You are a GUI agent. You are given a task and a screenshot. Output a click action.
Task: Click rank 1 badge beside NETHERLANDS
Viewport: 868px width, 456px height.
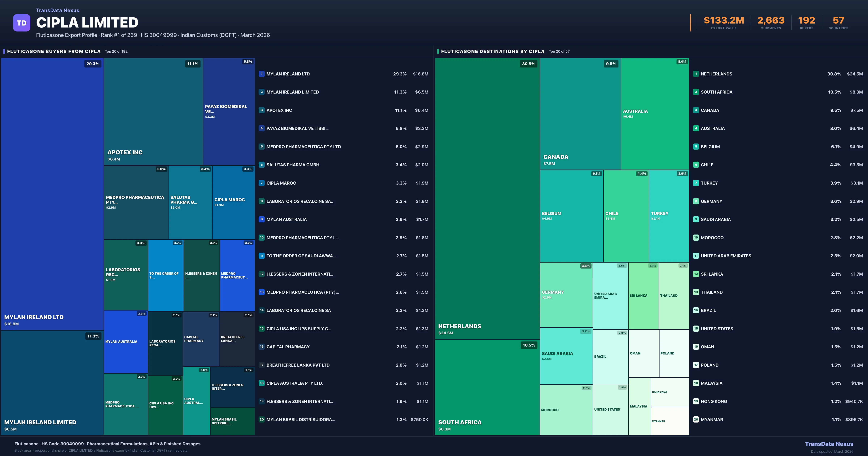[x=696, y=74]
